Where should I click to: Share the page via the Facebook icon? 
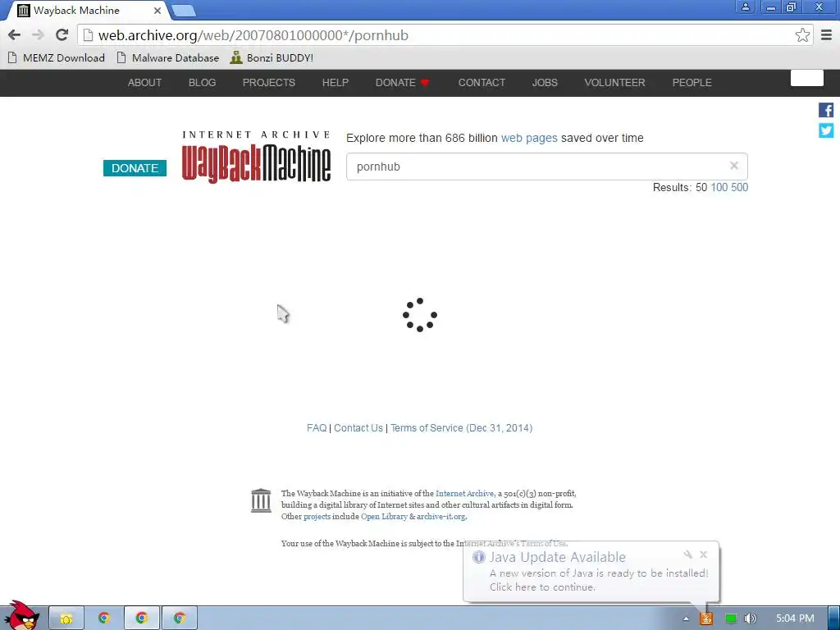(826, 110)
